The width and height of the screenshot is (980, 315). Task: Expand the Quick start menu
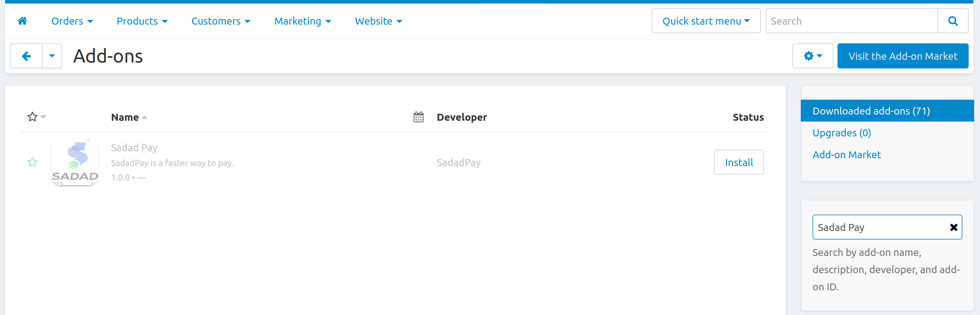coord(706,21)
